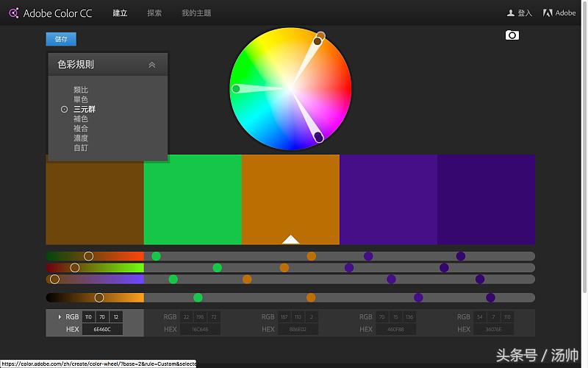Click the RGB field showing 187

(x=284, y=317)
